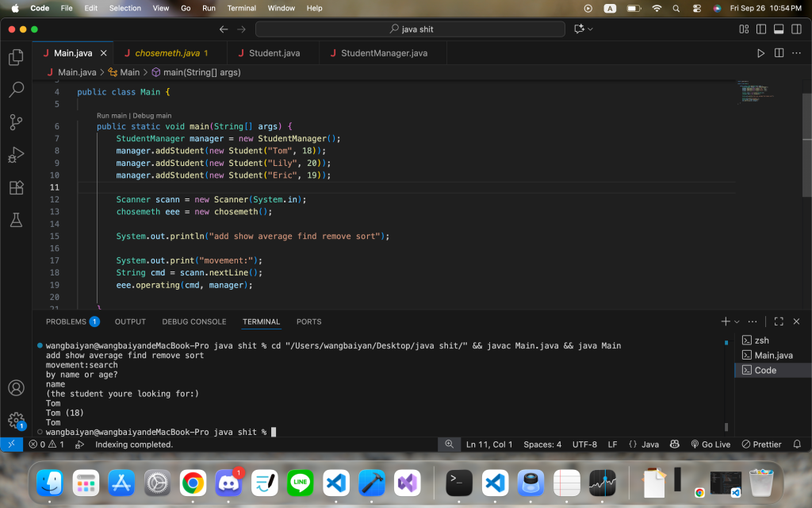
Task: Change the LF end of line sequence
Action: pyautogui.click(x=612, y=444)
